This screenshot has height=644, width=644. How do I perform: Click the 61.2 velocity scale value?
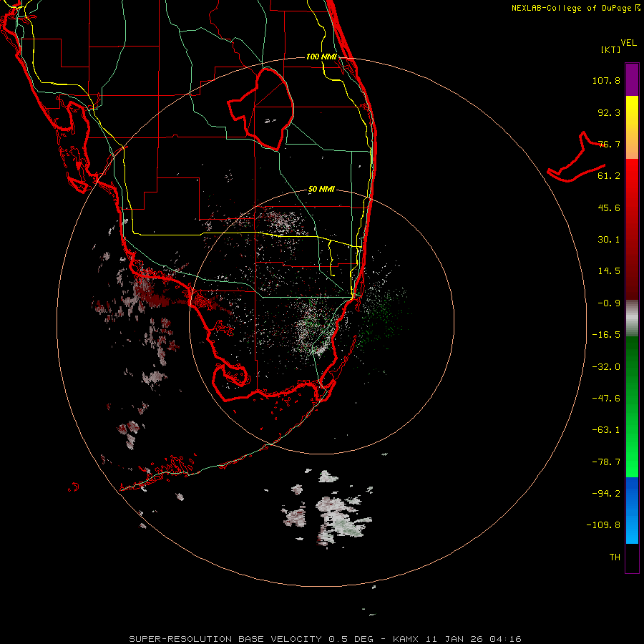(x=609, y=176)
